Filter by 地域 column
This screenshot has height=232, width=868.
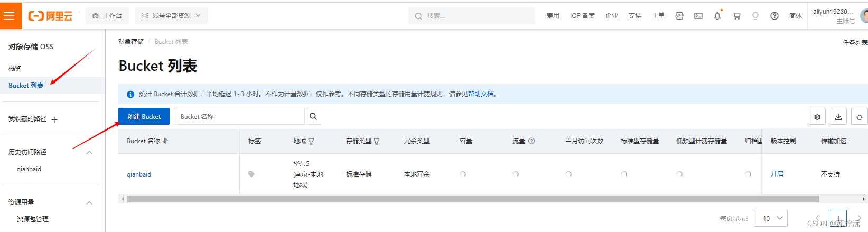coord(311,141)
